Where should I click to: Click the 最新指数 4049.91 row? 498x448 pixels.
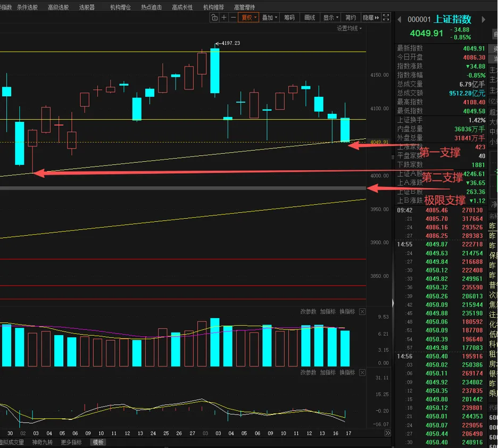point(441,48)
